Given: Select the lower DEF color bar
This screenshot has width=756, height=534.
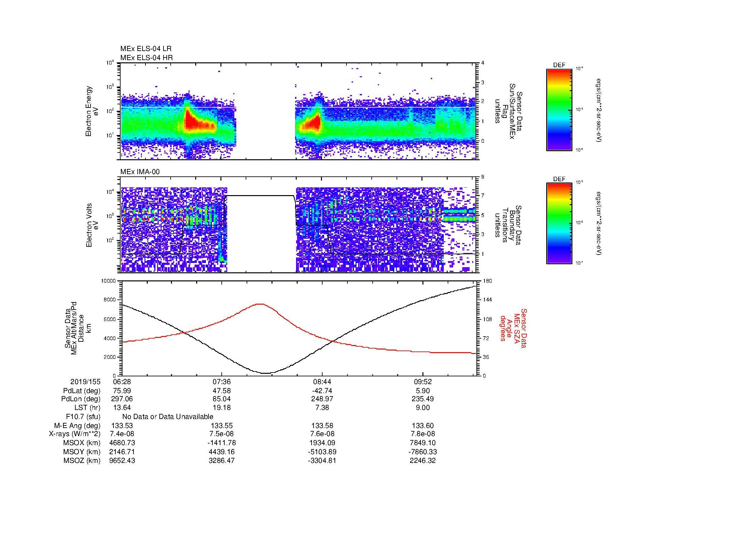Looking at the screenshot, I should 559,224.
